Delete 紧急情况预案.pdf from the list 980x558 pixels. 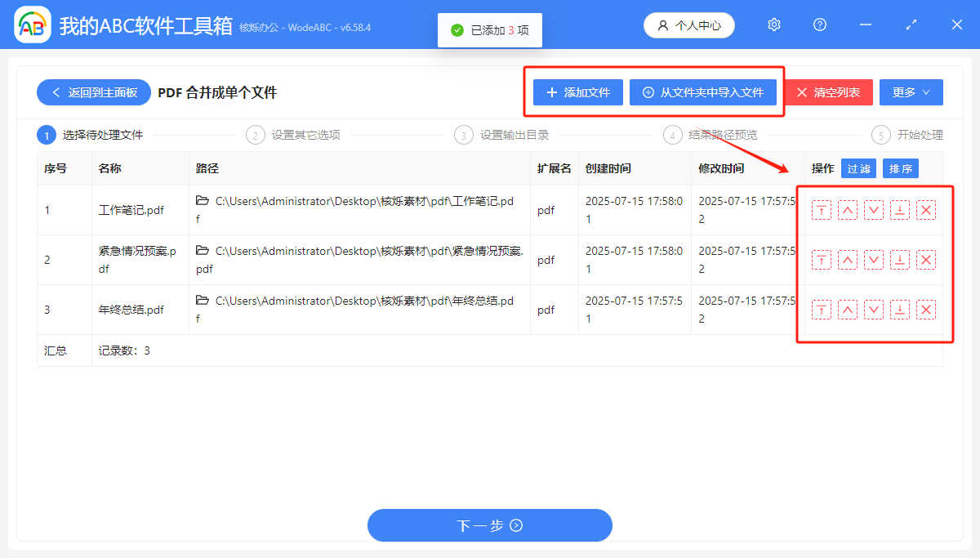(x=926, y=260)
